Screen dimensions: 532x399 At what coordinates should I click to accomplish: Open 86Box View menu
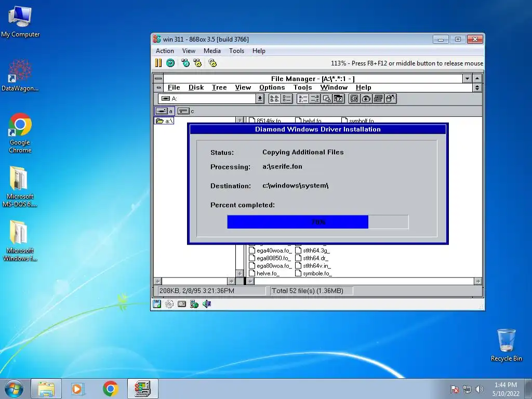189,51
